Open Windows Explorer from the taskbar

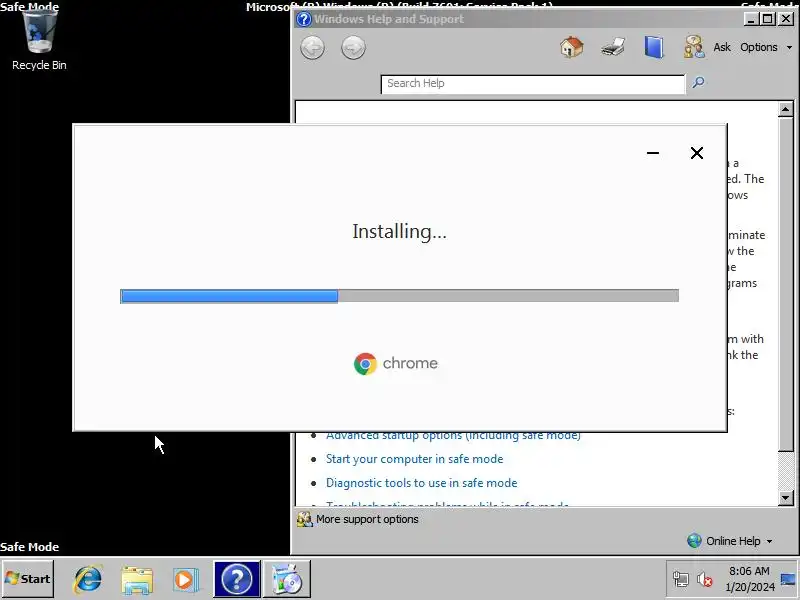pos(137,580)
